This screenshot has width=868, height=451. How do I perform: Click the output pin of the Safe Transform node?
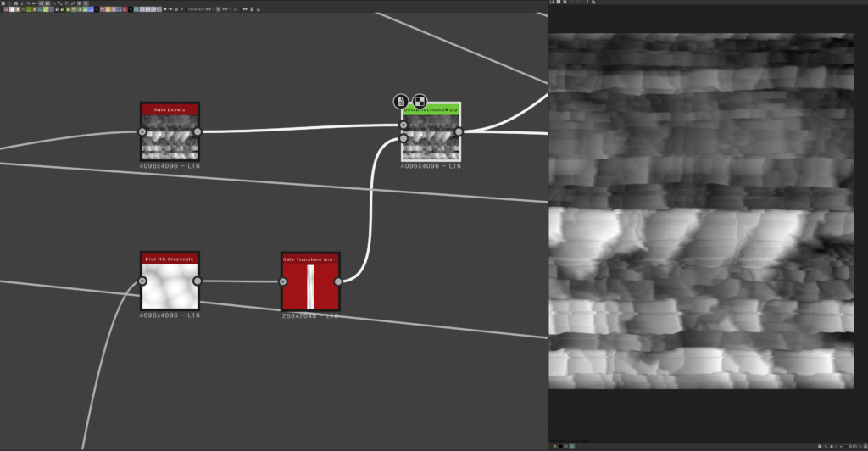(x=337, y=281)
